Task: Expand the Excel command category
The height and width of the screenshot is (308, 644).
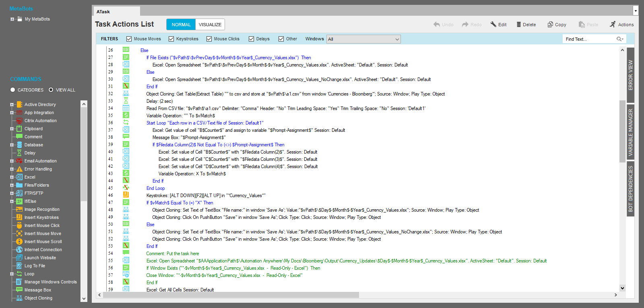Action: click(x=12, y=177)
